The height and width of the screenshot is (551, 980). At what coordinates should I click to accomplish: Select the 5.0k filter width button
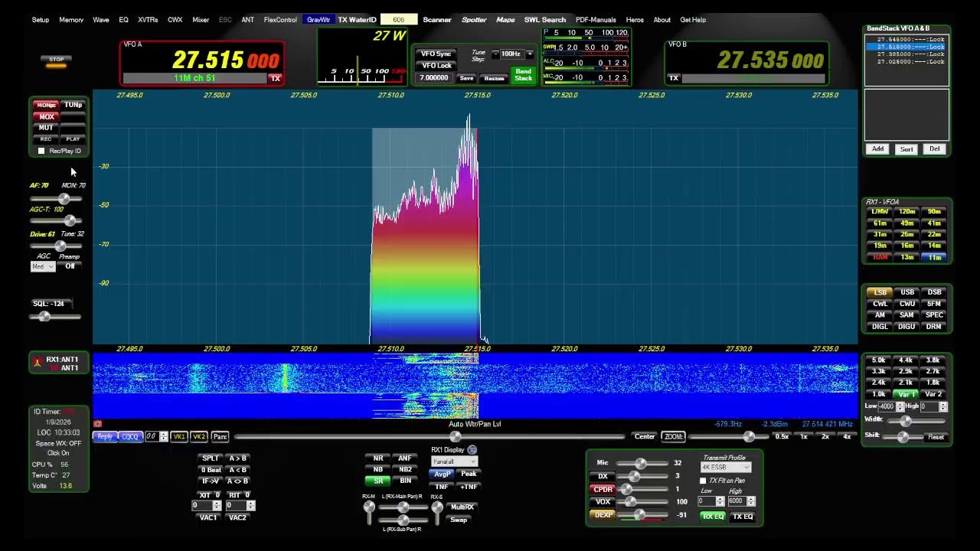click(879, 360)
